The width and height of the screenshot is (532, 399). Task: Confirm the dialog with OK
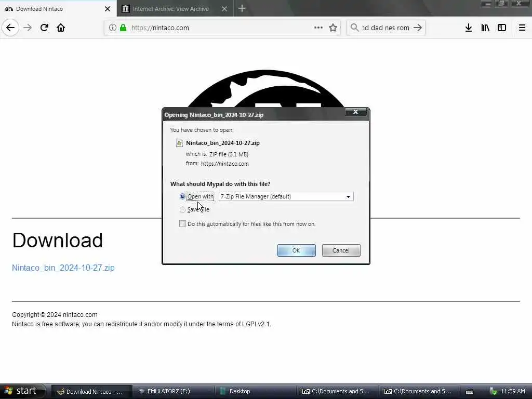point(296,250)
